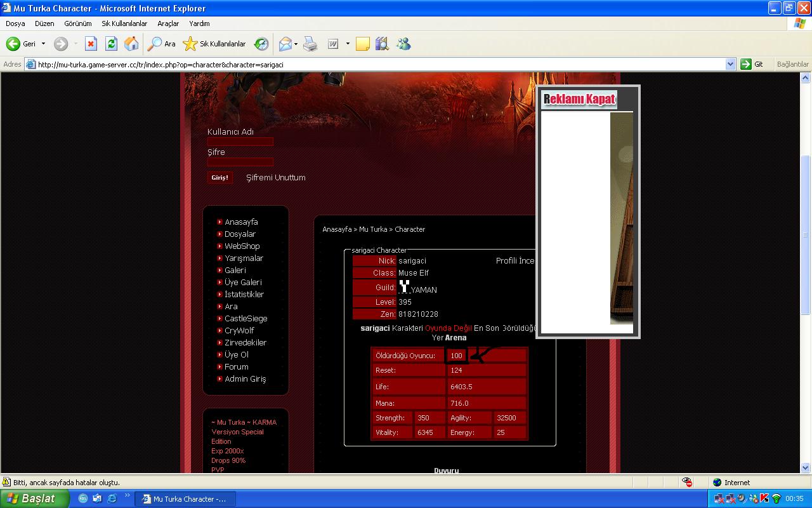
Task: Refresh the page with the green arrows icon
Action: pos(111,44)
